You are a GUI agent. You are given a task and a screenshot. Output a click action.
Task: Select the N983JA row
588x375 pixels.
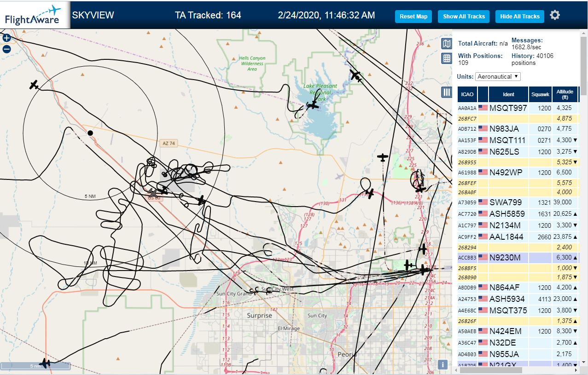coord(518,128)
